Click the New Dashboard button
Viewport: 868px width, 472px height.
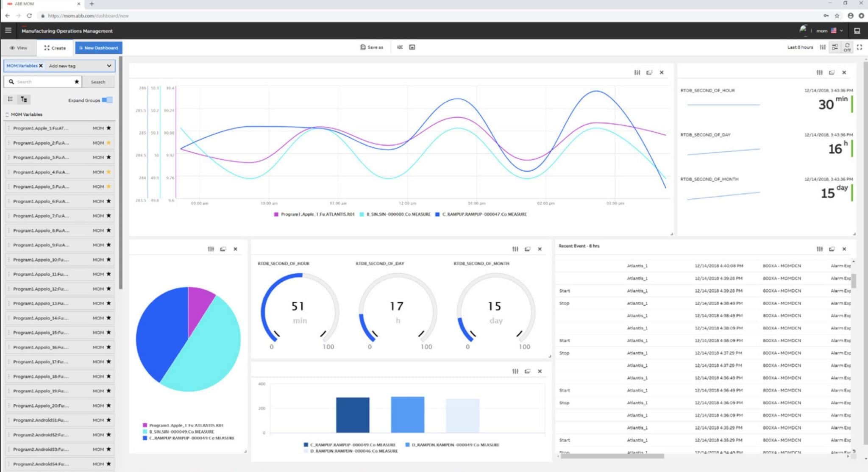point(98,48)
